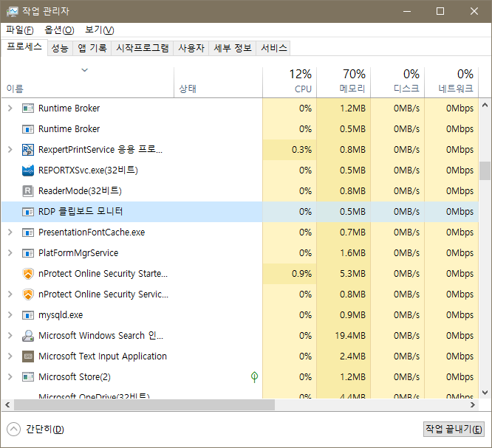The image size is (492, 448).
Task: Expand the nProtect Online Security Service row
Action: (10, 294)
